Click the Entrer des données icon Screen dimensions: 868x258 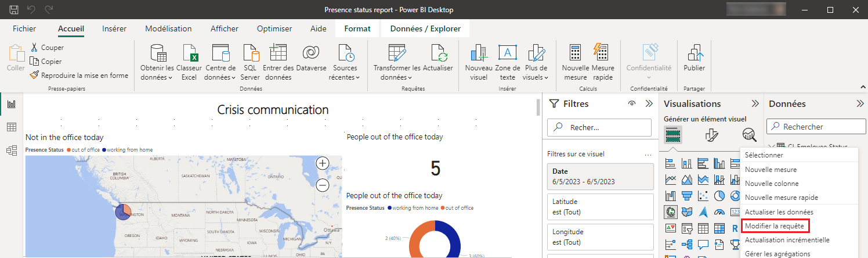pyautogui.click(x=278, y=62)
